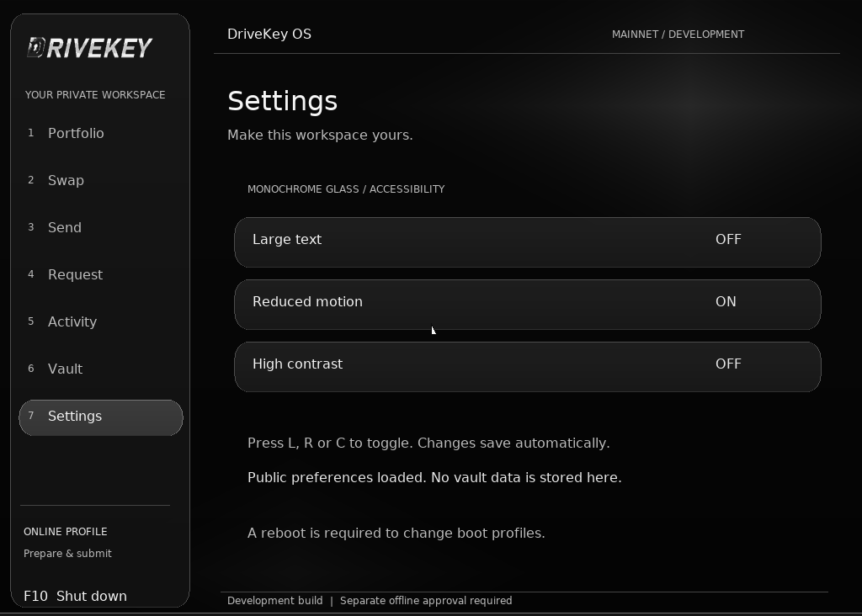862x616 pixels.
Task: Click Prepare & submit under Online Profile
Action: coord(67,554)
